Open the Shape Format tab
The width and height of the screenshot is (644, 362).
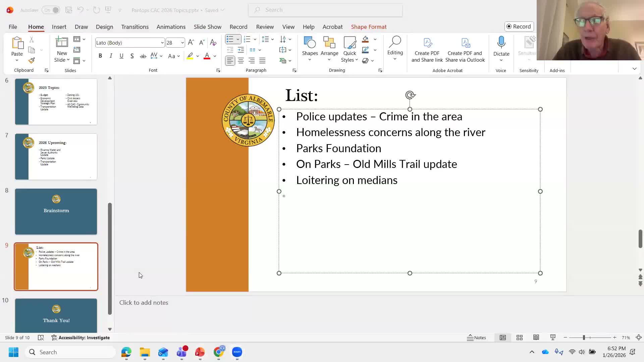(x=368, y=27)
